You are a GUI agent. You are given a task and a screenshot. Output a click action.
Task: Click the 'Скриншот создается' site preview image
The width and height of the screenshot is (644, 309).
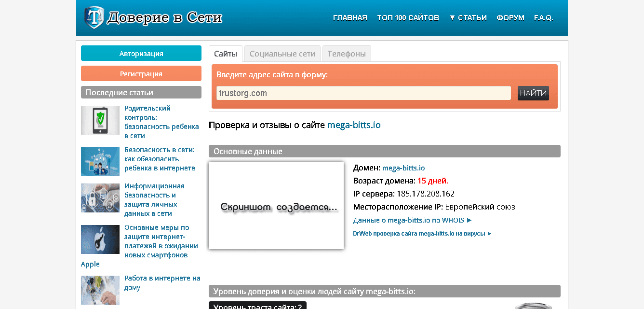(276, 206)
